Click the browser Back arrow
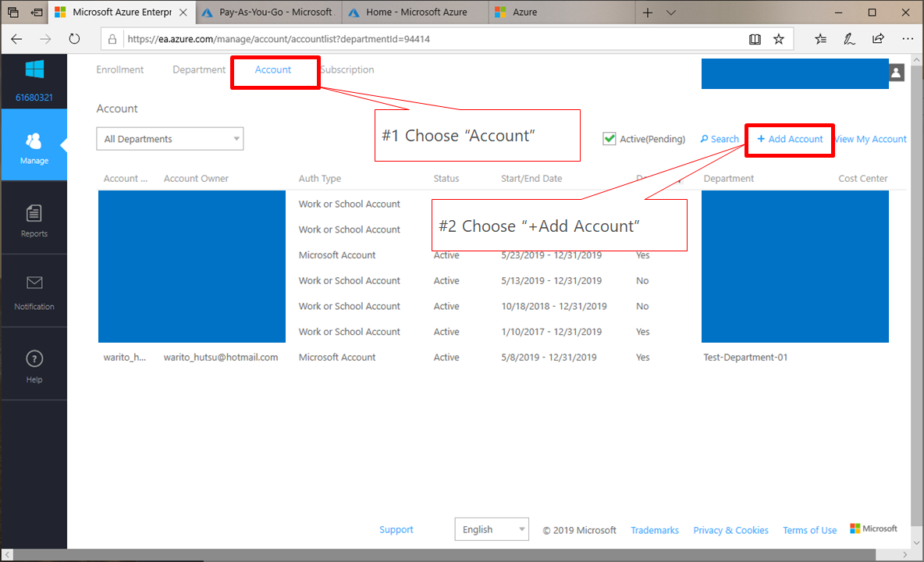The height and width of the screenshot is (562, 924). pos(16,39)
